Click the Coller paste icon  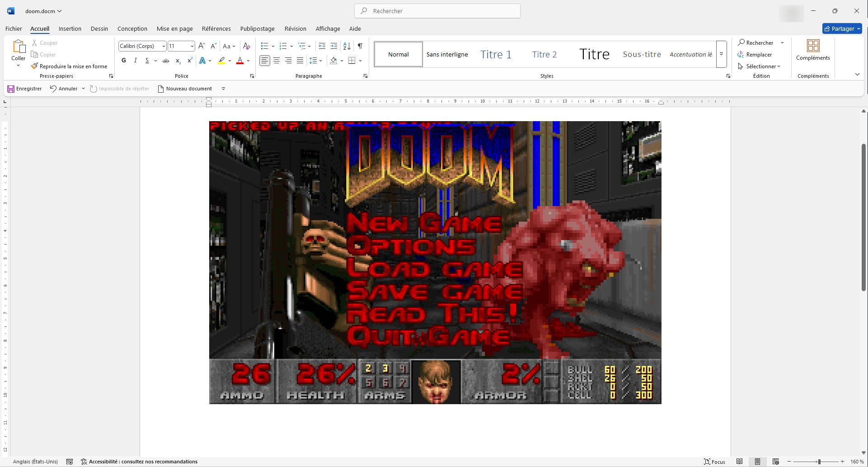coord(19,47)
